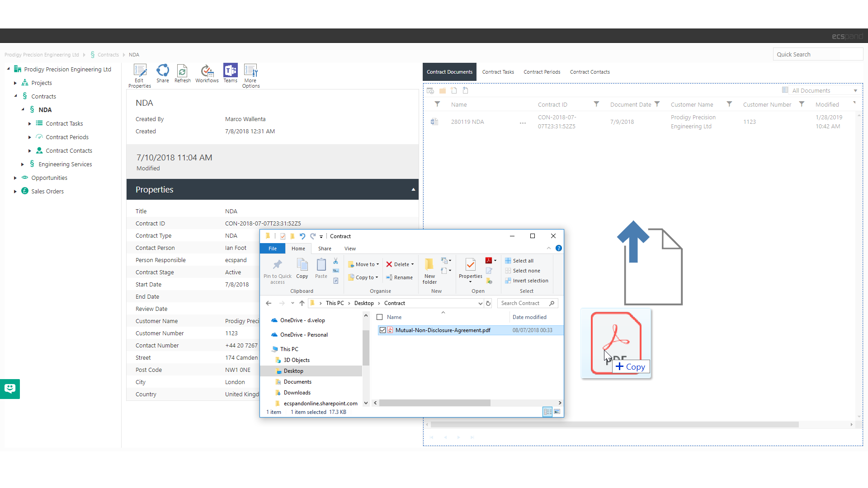This screenshot has height=488, width=868.
Task: Click the Explorer horizontal scrollbar
Action: click(435, 403)
